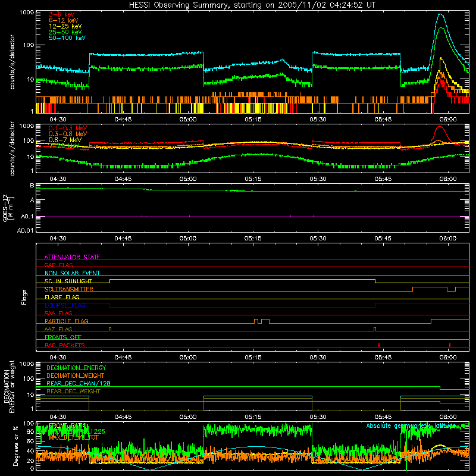Click the 50-100 keV flare peak near 06:00

[441, 14]
